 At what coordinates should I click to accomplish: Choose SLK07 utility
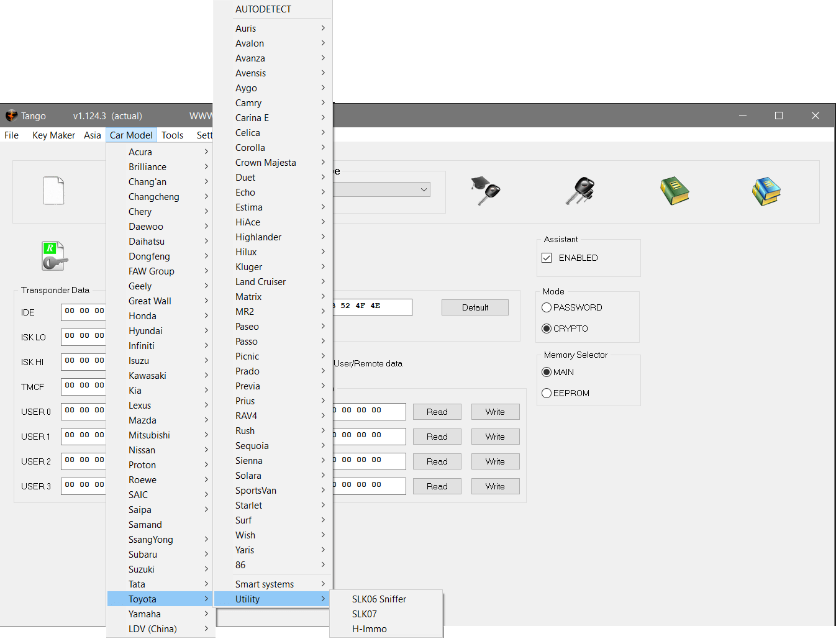coord(386,614)
